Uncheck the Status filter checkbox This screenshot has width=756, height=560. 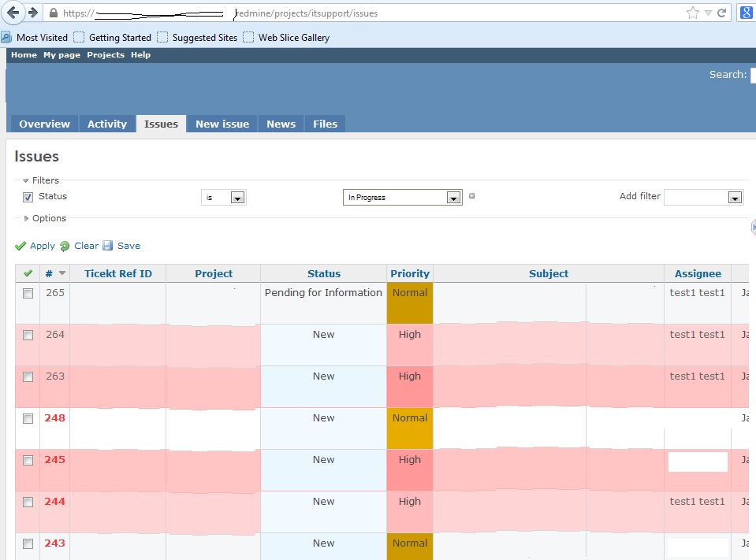point(28,197)
